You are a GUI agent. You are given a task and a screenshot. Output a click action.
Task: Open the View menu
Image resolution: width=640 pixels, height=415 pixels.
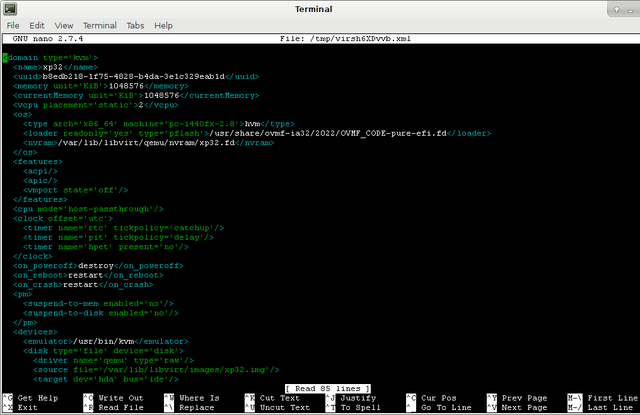[64, 25]
